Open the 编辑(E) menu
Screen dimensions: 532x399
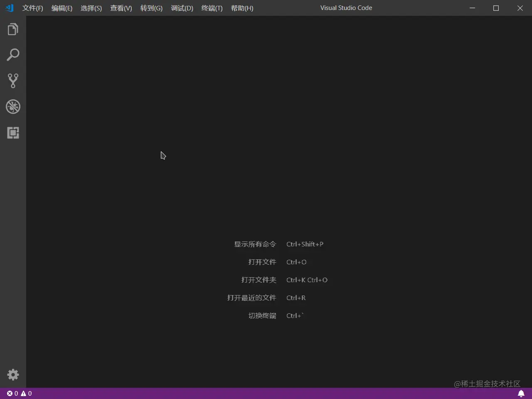(x=62, y=8)
